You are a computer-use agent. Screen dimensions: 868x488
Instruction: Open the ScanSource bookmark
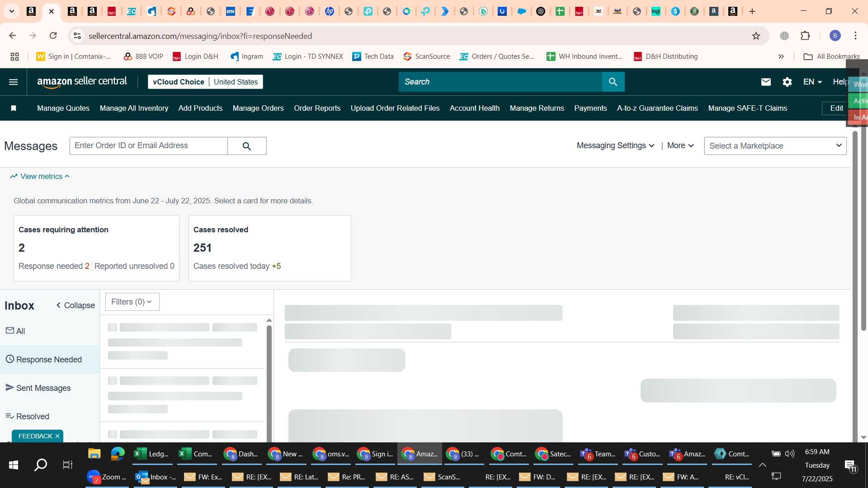pyautogui.click(x=427, y=56)
